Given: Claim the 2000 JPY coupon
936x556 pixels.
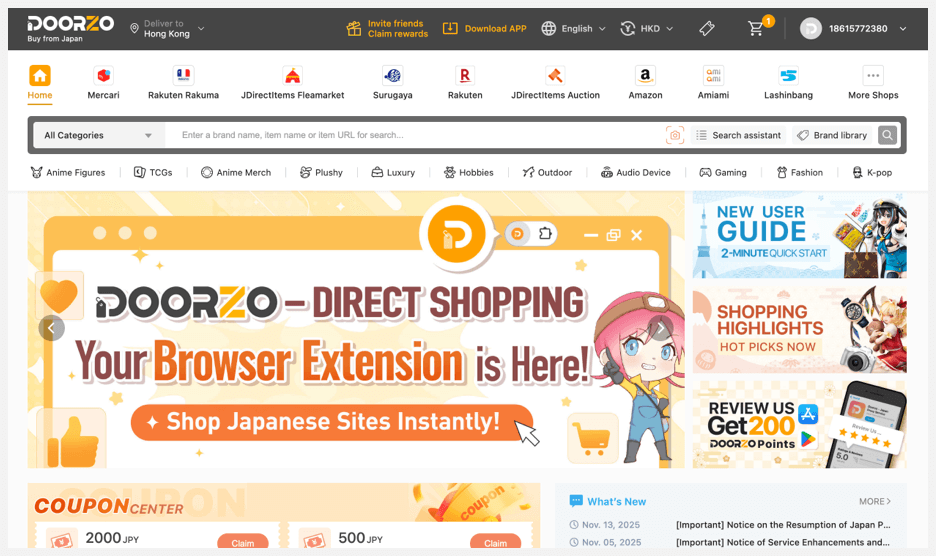Looking at the screenshot, I should tap(242, 542).
